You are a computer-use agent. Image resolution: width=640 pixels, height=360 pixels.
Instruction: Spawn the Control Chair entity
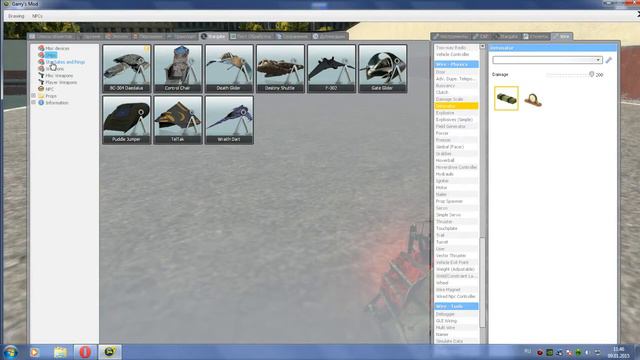(178, 69)
